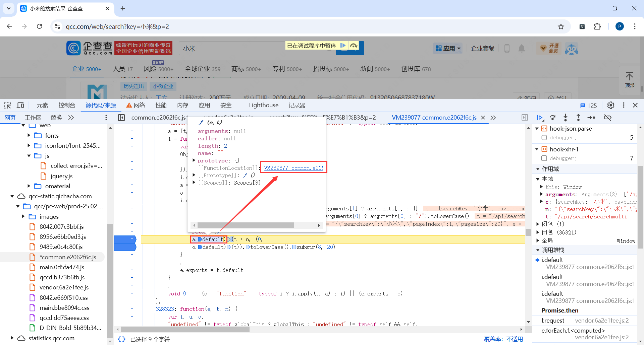The height and width of the screenshot is (345, 644).
Task: Collapse the 作用域 scope section
Action: (x=538, y=169)
